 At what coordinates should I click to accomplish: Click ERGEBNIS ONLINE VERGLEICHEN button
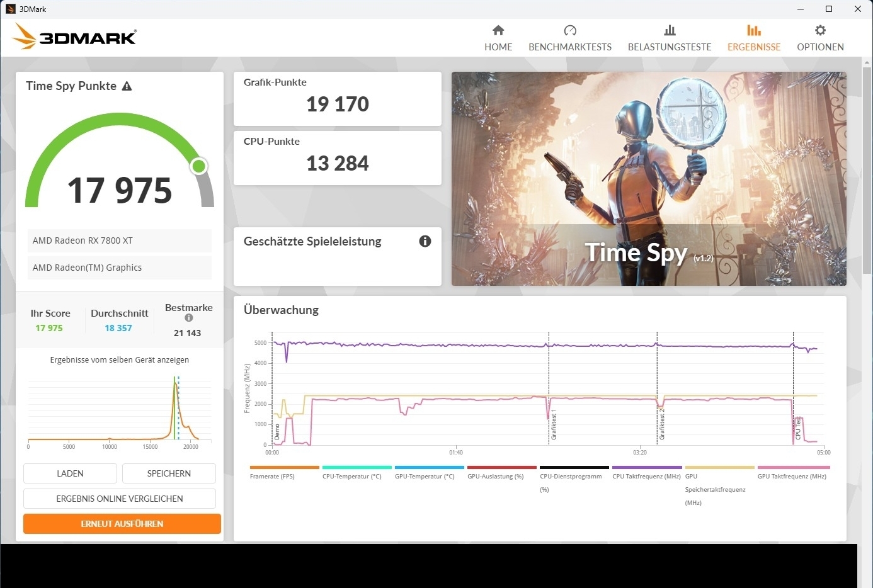click(120, 499)
